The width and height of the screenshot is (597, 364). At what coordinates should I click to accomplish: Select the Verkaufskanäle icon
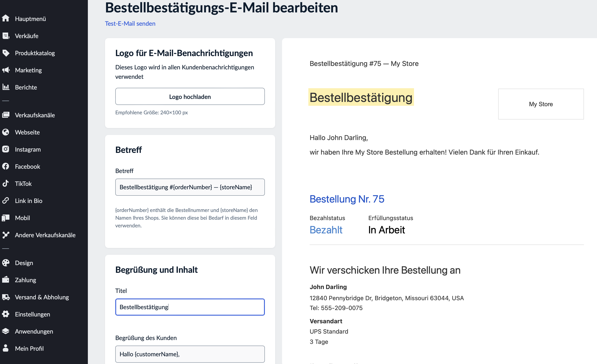tap(6, 115)
